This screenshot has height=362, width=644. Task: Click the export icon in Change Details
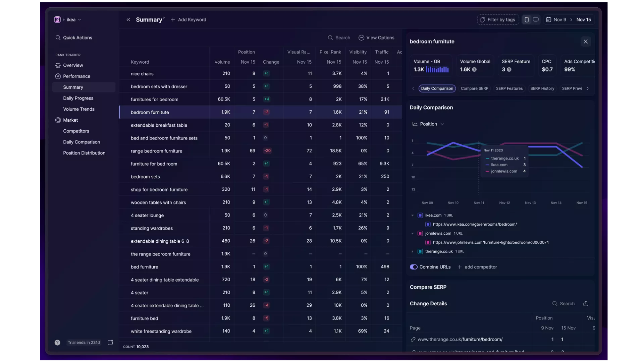[x=586, y=303]
